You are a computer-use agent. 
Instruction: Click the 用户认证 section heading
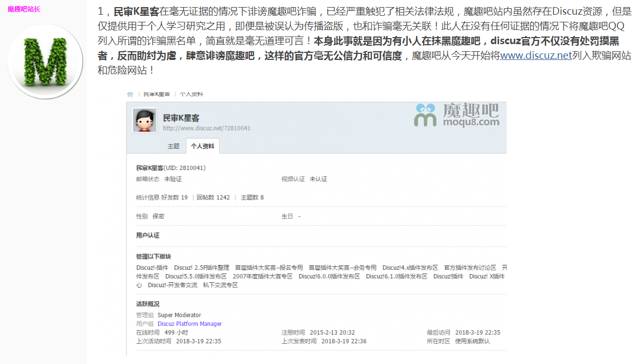(148, 235)
